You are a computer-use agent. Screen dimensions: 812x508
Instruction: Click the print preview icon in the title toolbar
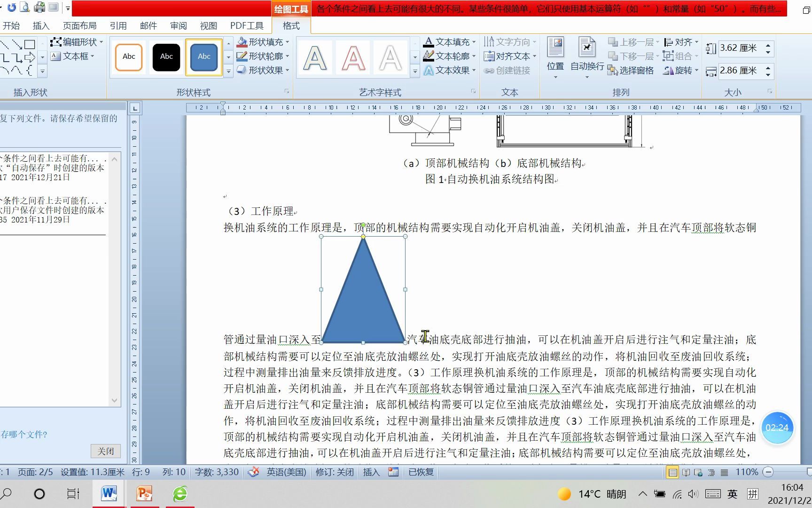[25, 8]
